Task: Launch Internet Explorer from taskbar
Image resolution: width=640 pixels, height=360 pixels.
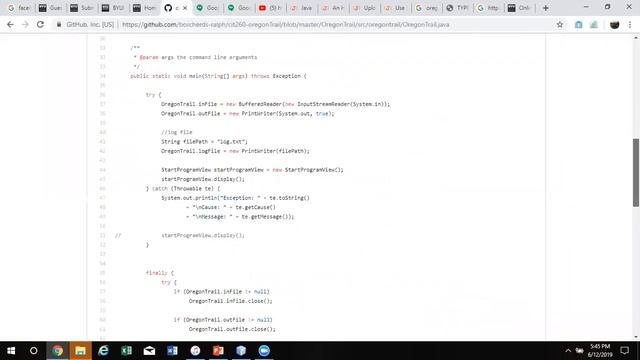Action: [103, 351]
